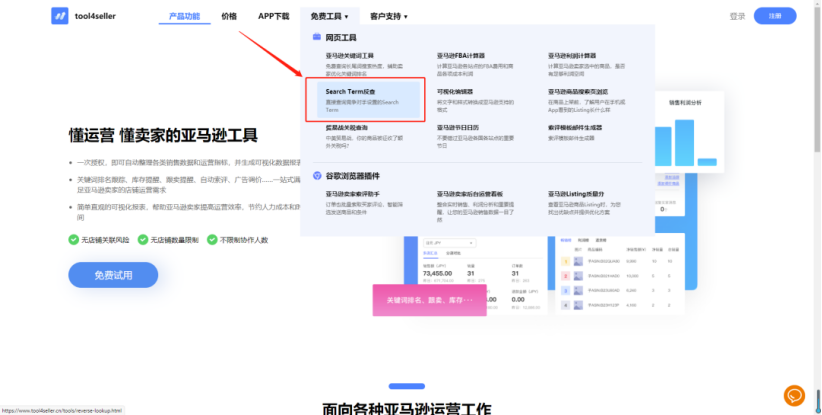Open the APP下载 page
The width and height of the screenshot is (822, 415).
(x=274, y=16)
